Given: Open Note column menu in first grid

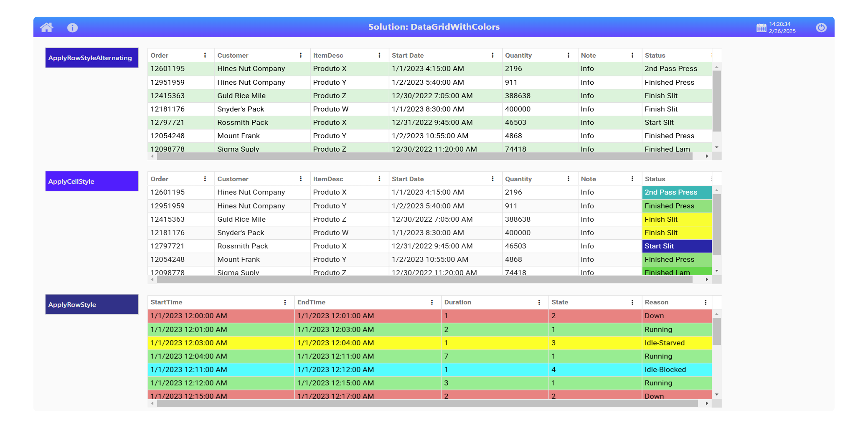Looking at the screenshot, I should click(x=632, y=55).
